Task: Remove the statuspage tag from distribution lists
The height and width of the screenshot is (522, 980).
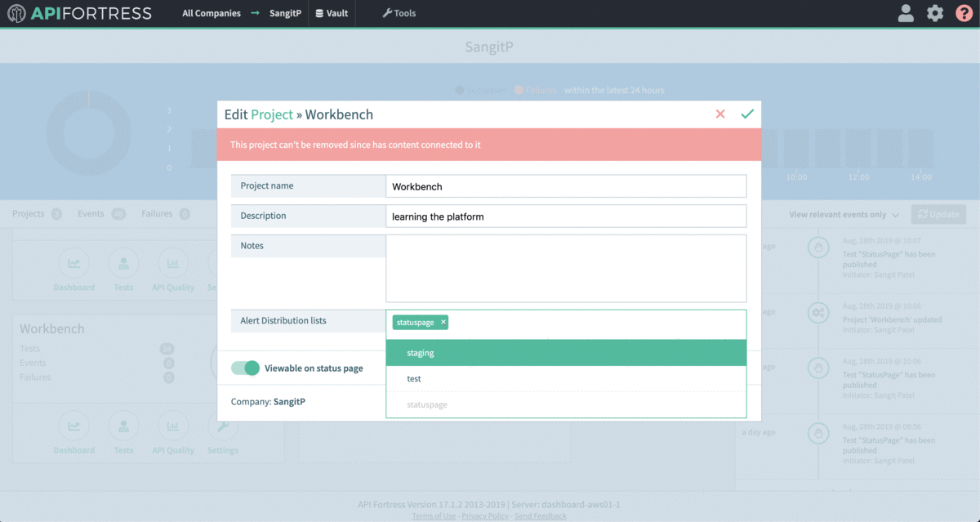Action: 443,322
